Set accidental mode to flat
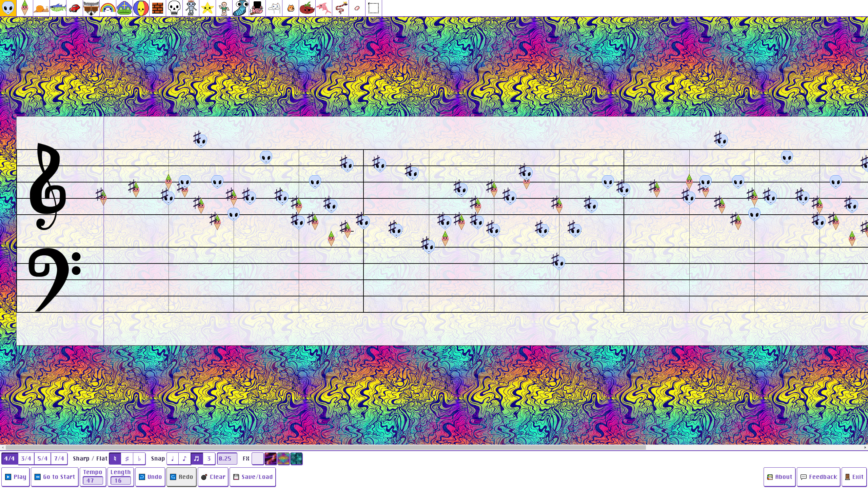Image resolution: width=868 pixels, height=488 pixels. point(139,458)
